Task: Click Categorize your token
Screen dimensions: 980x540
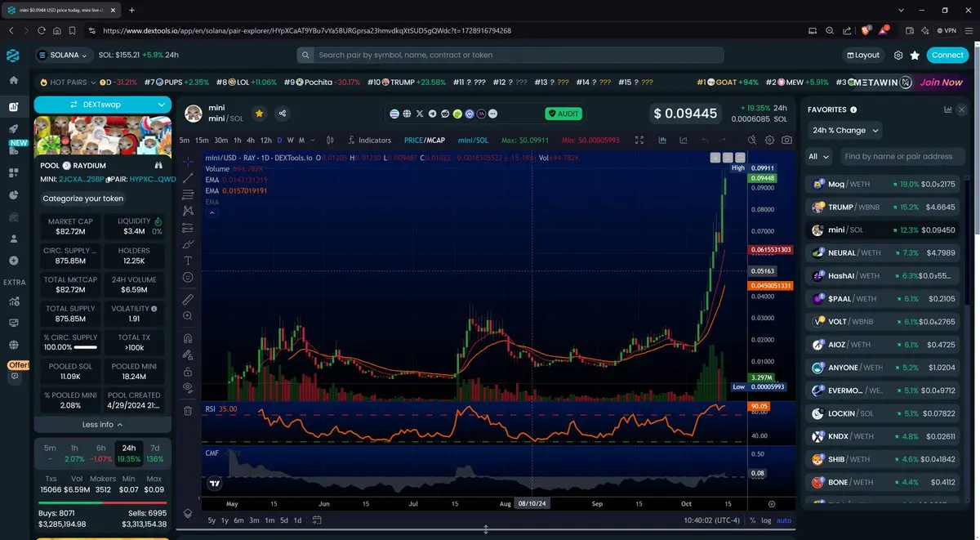Action: click(83, 199)
